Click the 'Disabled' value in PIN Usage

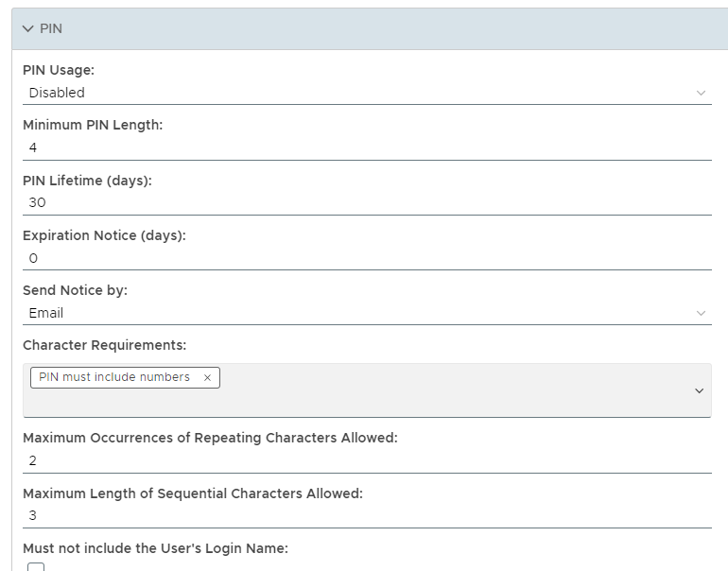57,93
